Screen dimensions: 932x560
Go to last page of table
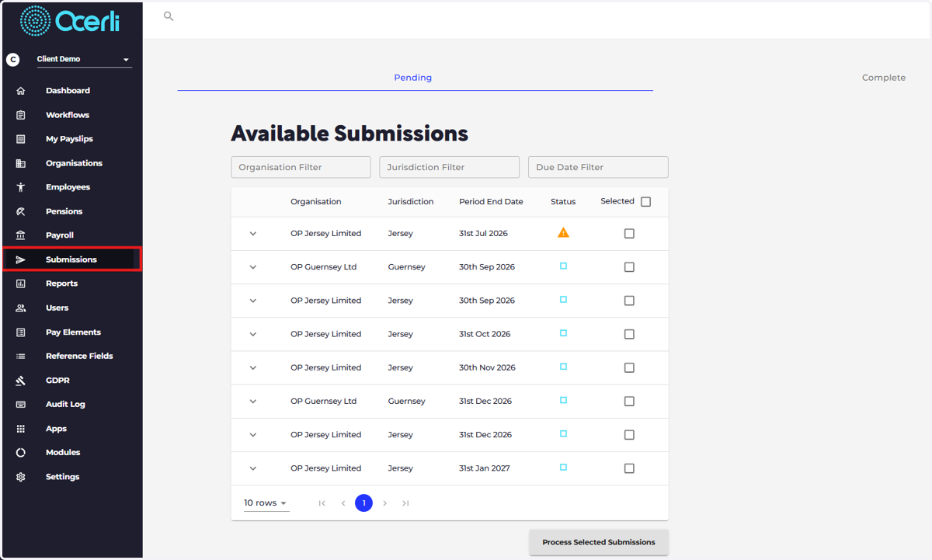point(405,503)
